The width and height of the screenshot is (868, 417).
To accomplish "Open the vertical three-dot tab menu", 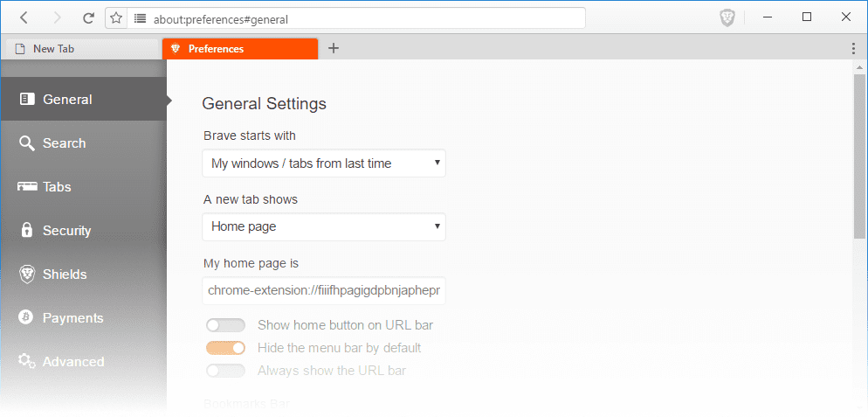I will point(853,48).
